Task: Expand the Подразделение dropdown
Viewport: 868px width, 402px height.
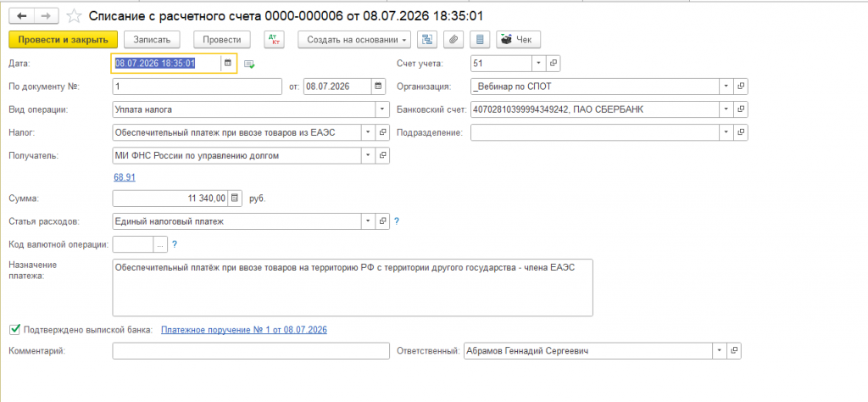Action: tap(726, 133)
